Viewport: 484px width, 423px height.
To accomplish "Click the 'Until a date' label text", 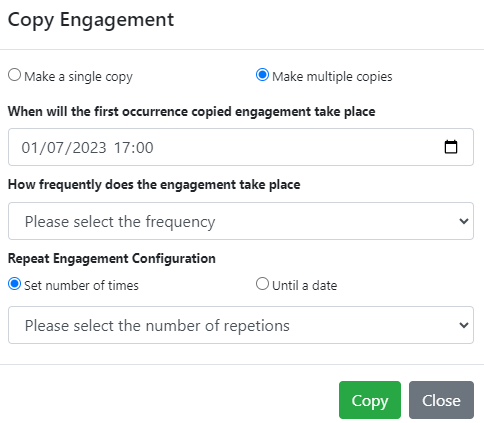I will [304, 286].
